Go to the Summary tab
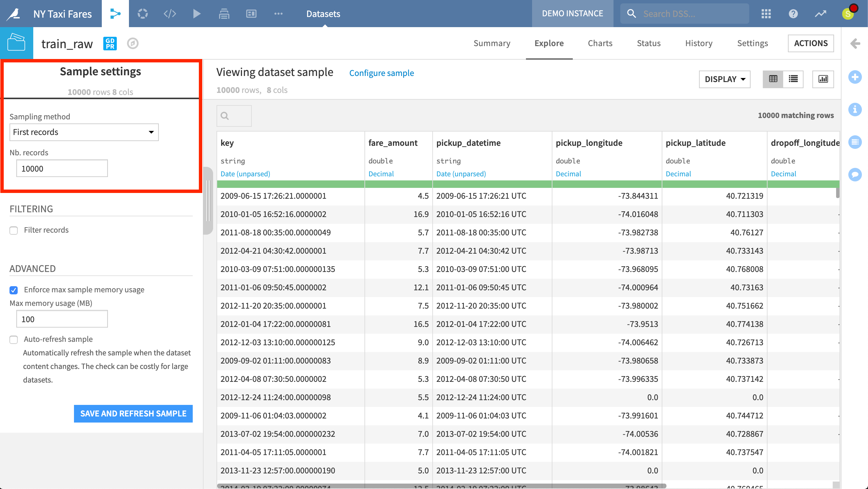Image resolution: width=868 pixels, height=489 pixels. (x=492, y=43)
